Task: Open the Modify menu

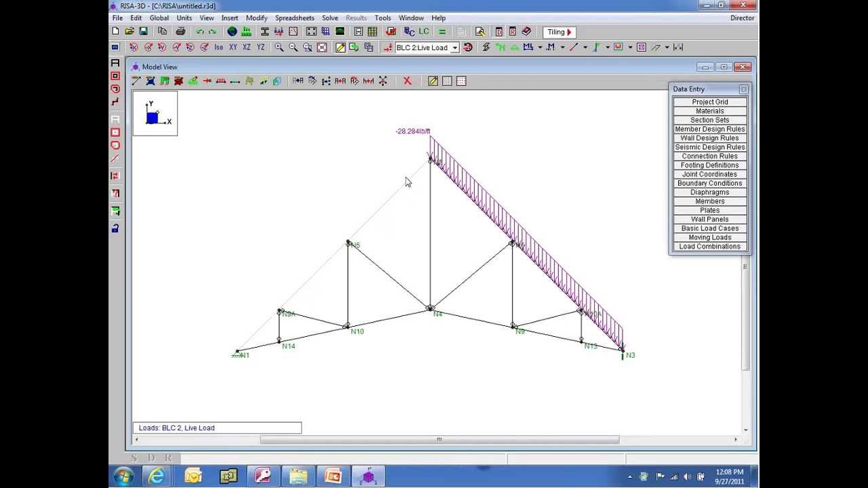Action: coord(256,18)
